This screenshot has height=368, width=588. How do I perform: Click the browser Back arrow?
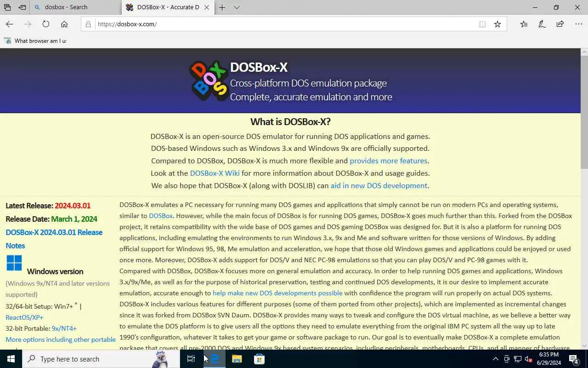pyautogui.click(x=9, y=24)
